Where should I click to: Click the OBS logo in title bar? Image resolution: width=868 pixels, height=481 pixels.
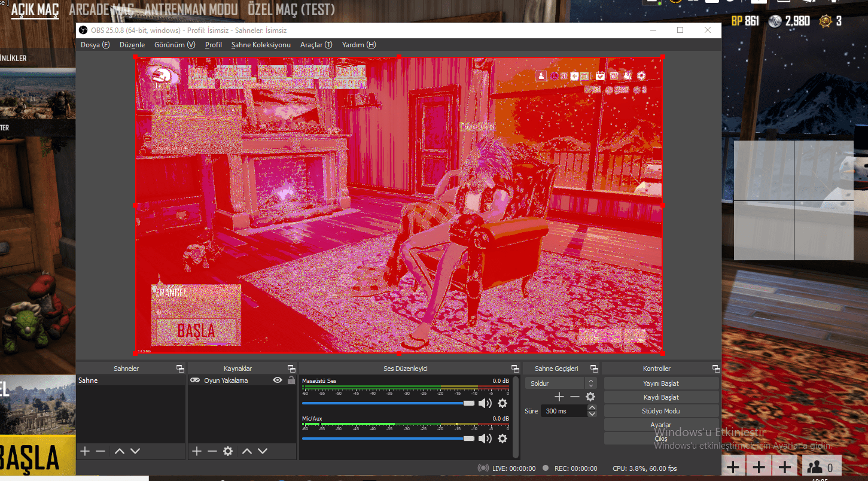pyautogui.click(x=84, y=30)
